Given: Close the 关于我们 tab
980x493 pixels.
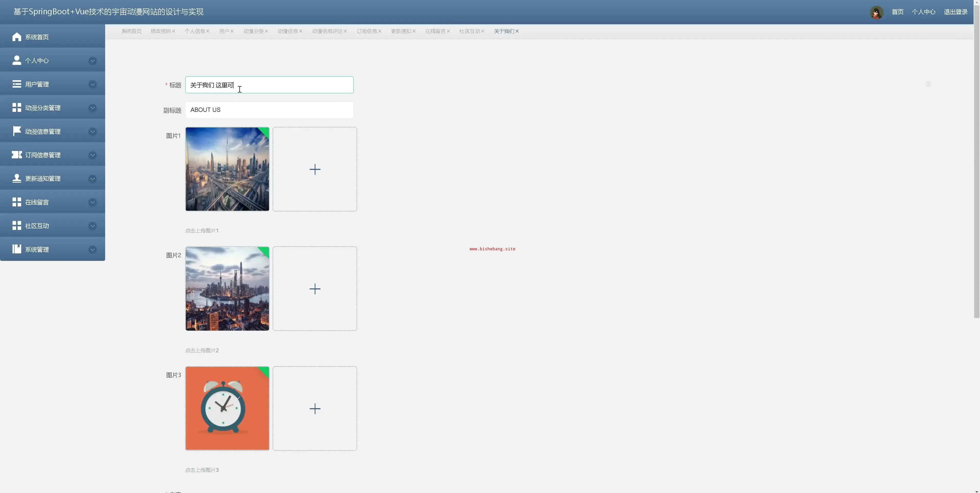Looking at the screenshot, I should pos(517,31).
